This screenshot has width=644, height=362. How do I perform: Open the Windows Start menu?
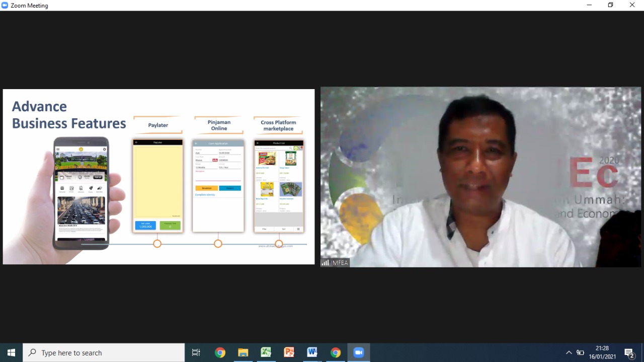(x=11, y=352)
